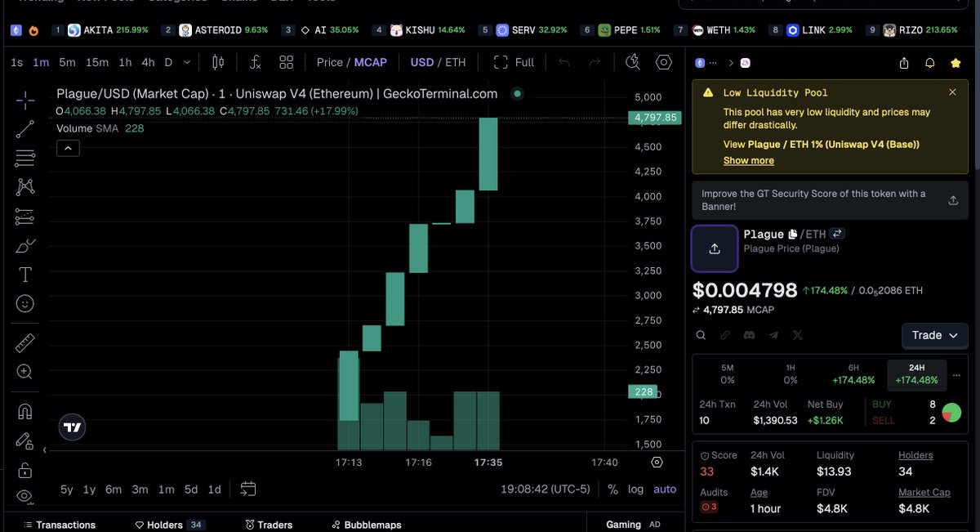The image size is (980, 532).
Task: Open the token's Discord link
Action: (x=749, y=335)
